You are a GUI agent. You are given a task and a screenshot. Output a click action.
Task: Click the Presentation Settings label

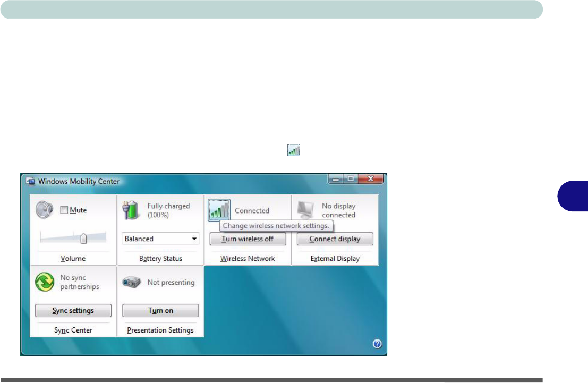pos(160,330)
